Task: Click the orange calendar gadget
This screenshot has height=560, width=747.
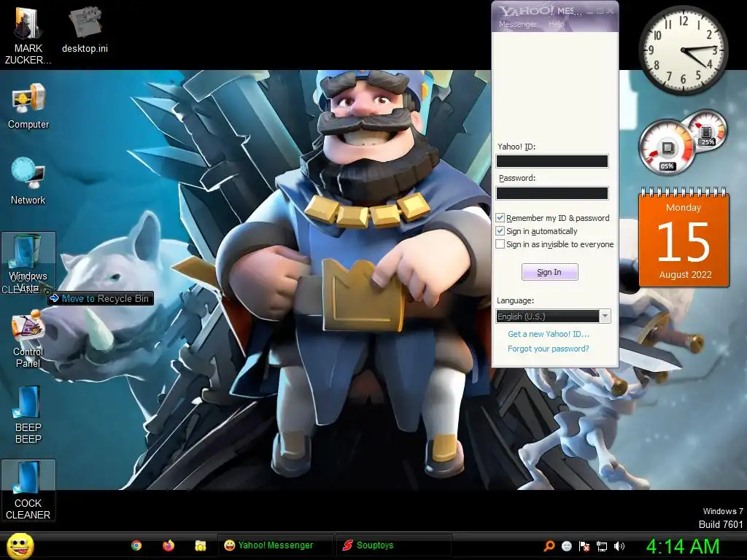Action: point(684,237)
